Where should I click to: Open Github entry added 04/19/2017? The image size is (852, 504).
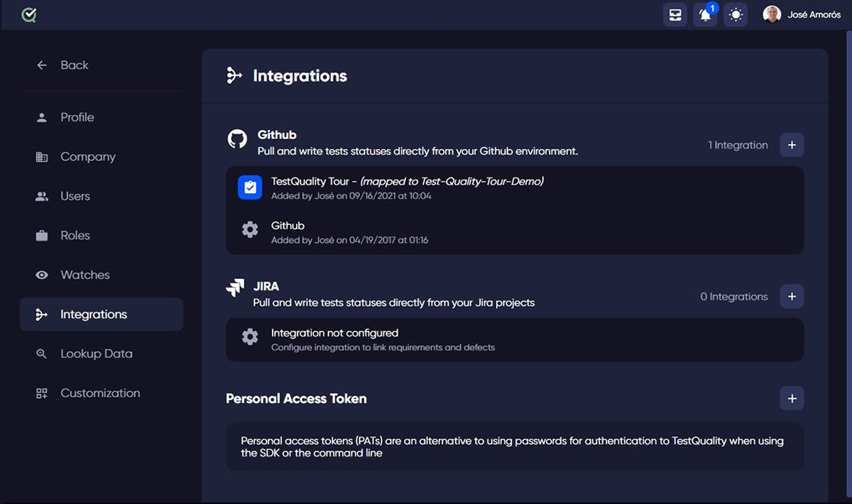pos(515,232)
